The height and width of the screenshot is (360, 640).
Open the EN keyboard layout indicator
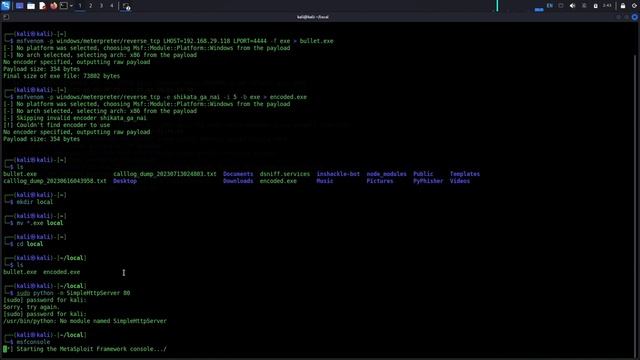click(550, 6)
